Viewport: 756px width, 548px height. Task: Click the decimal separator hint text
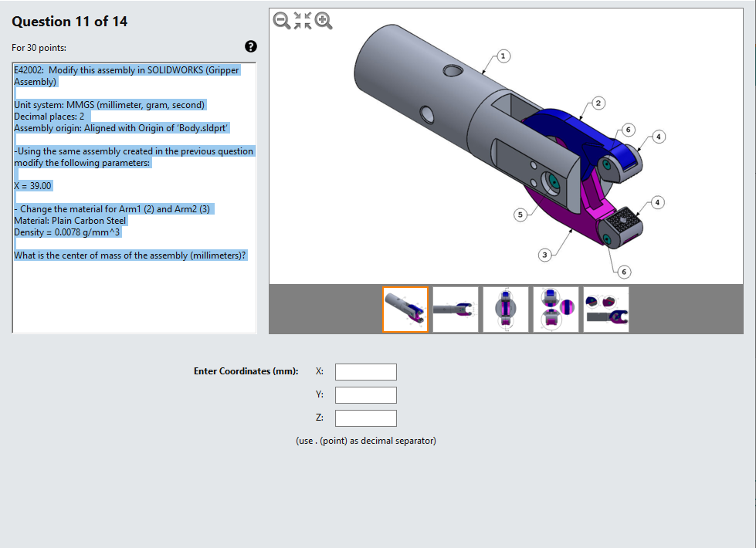tap(366, 441)
